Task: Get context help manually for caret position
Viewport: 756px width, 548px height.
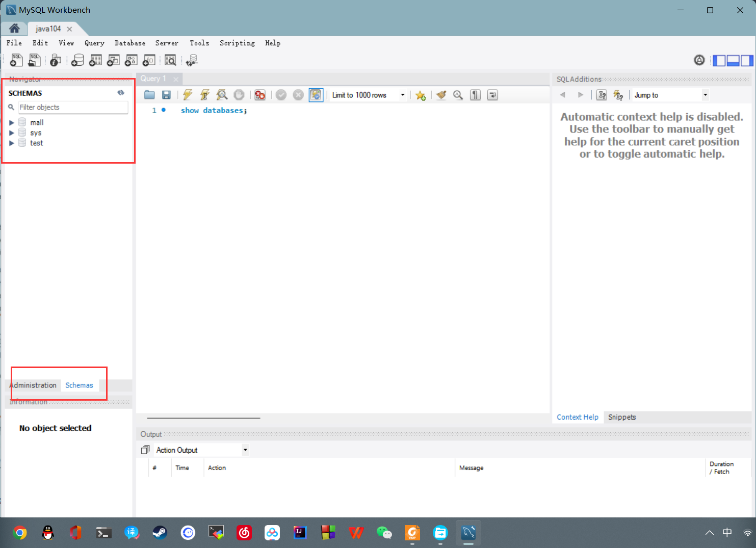Action: (602, 95)
